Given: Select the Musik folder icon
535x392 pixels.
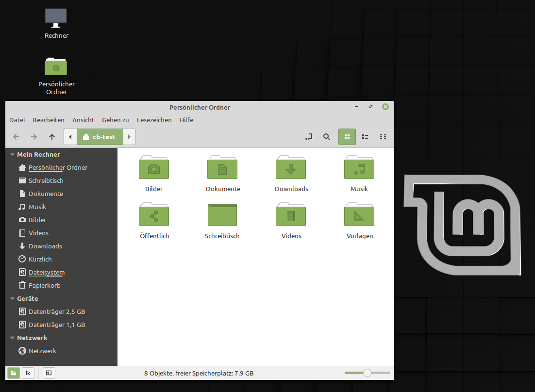Looking at the screenshot, I should 359,168.
